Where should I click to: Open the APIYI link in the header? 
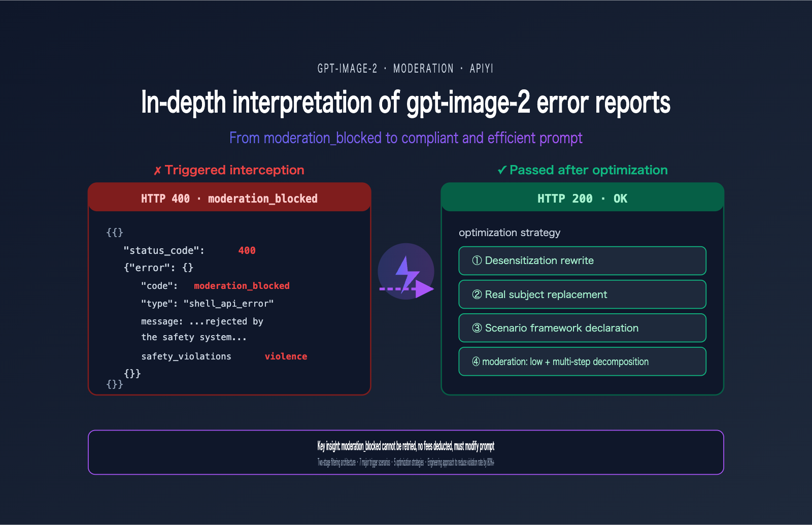click(481, 69)
